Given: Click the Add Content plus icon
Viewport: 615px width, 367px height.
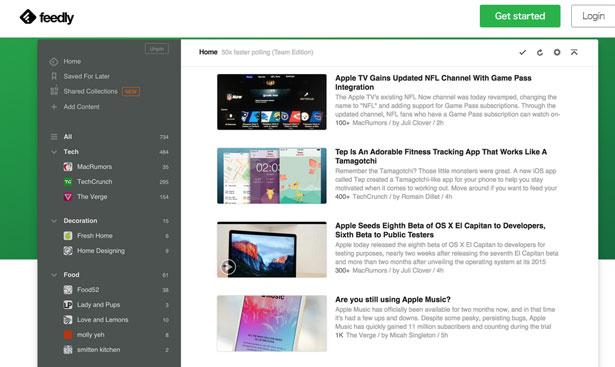Looking at the screenshot, I should coord(54,107).
